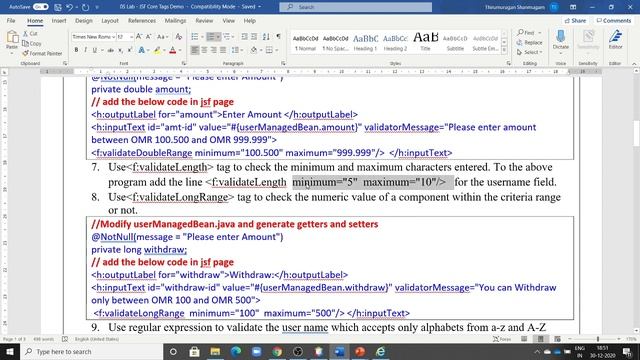Increase font size with Grow Font

click(139, 37)
